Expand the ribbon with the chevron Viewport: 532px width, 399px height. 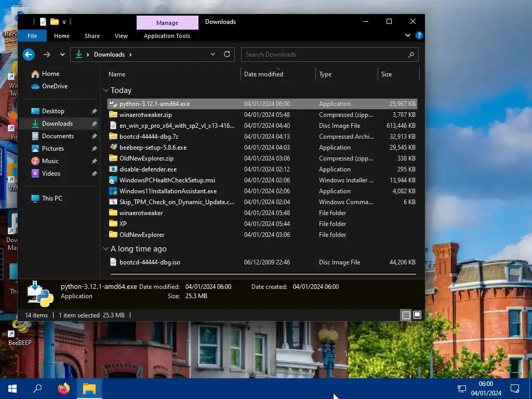click(x=407, y=35)
